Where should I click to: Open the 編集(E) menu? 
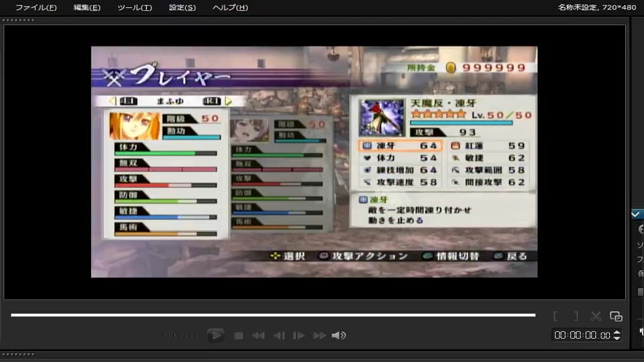[87, 7]
